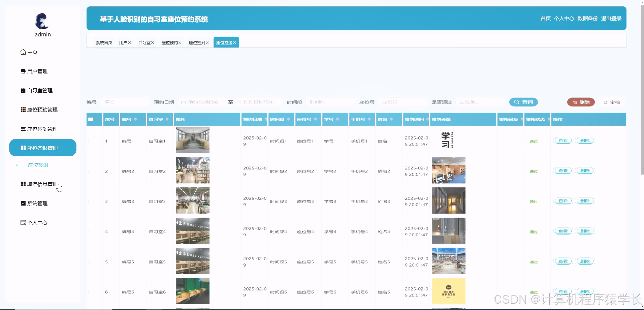Check the checkbox for row 编号3
The height and width of the screenshot is (310, 644).
point(91,201)
